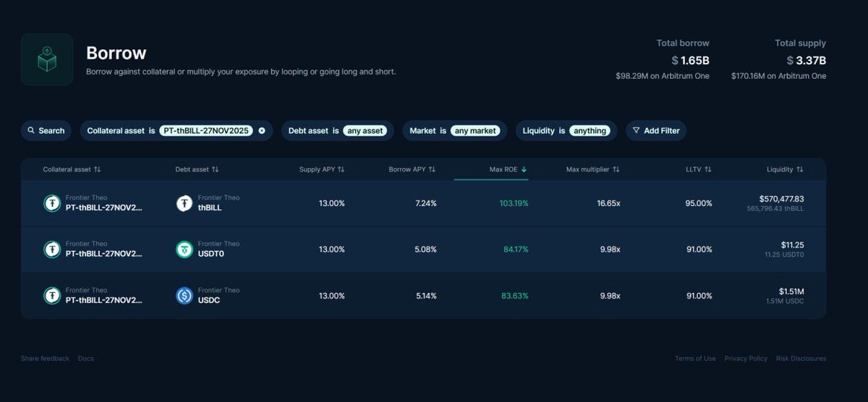Click the Search magnifier icon
The height and width of the screenshot is (402, 868).
[x=31, y=131]
